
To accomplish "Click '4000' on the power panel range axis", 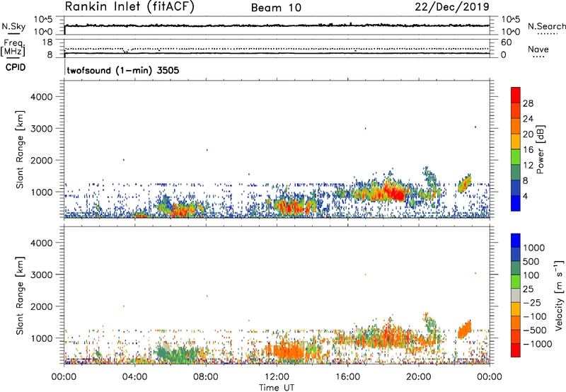I will point(42,97).
